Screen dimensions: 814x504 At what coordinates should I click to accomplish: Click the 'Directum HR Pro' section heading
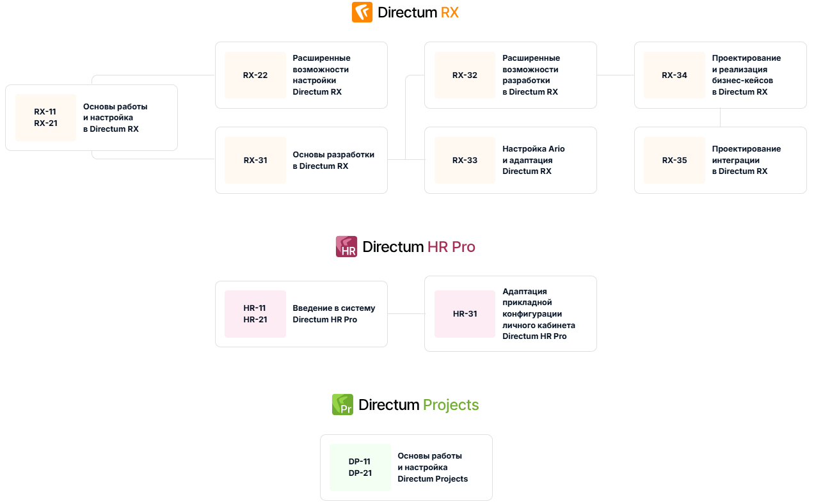pos(419,247)
